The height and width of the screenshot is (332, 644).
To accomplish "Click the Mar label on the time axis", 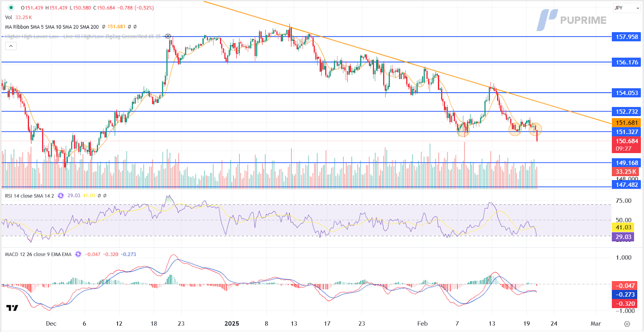I will click(596, 324).
